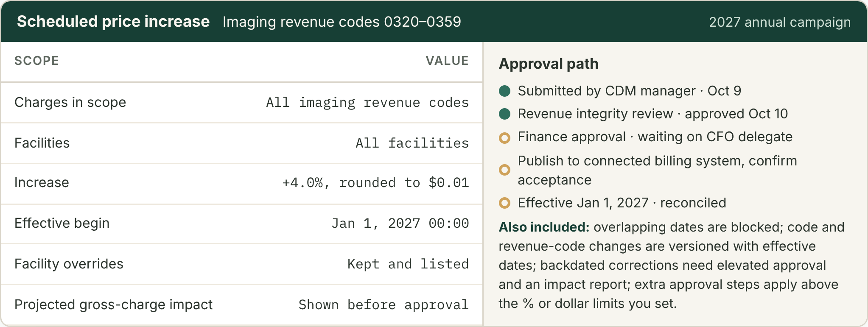Click the green dot beside Revenue integrity review
Image resolution: width=868 pixels, height=327 pixels.
click(x=504, y=114)
